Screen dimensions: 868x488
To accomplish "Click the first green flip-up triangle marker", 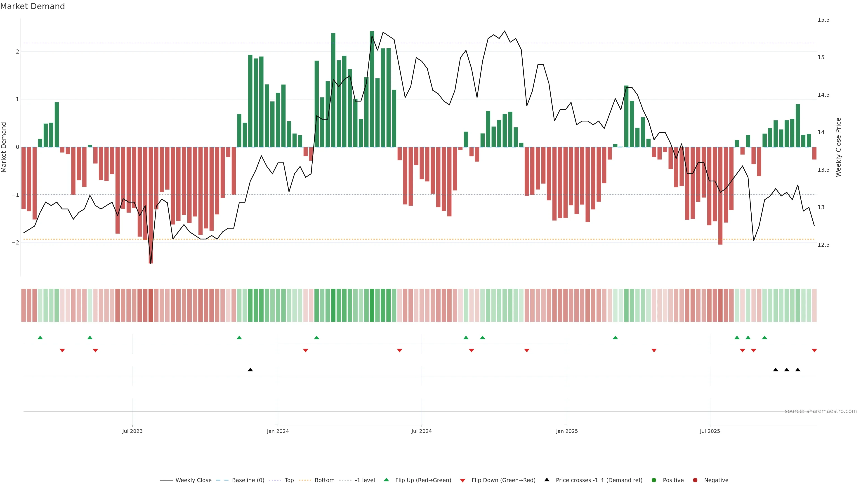I will click(x=40, y=338).
